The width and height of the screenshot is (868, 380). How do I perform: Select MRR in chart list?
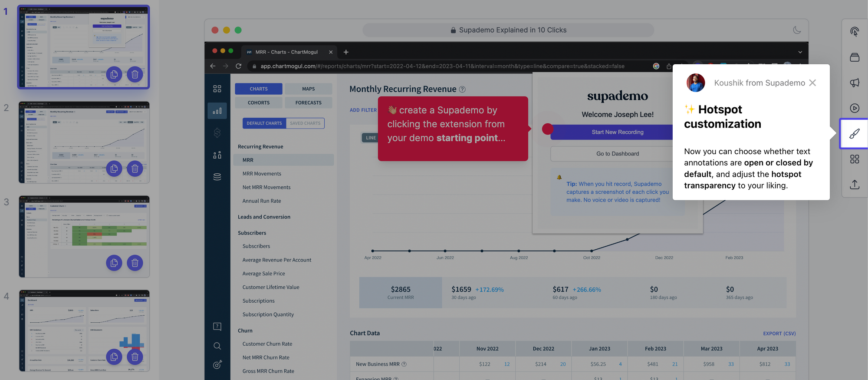[283, 160]
